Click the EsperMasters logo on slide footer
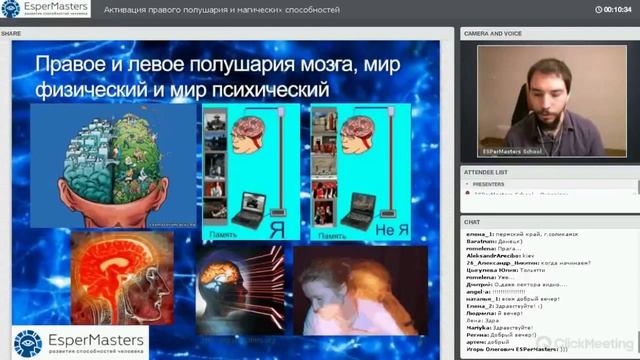The image size is (640, 360). [80, 343]
